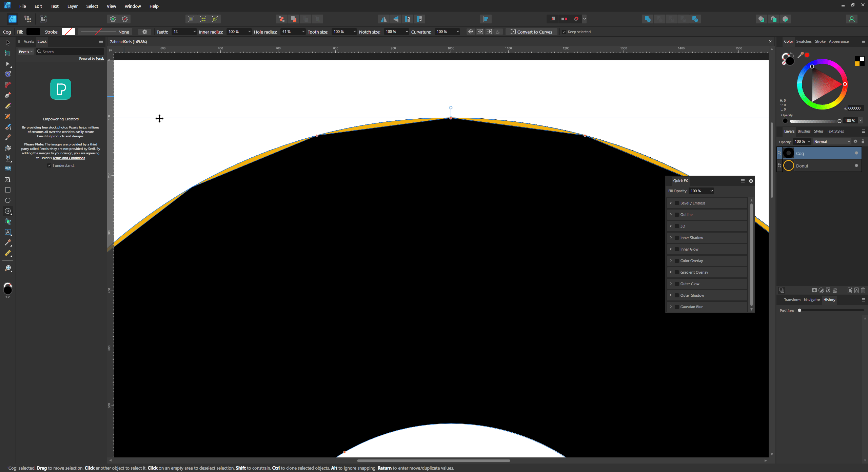Select the Vector Brush tool

7,127
